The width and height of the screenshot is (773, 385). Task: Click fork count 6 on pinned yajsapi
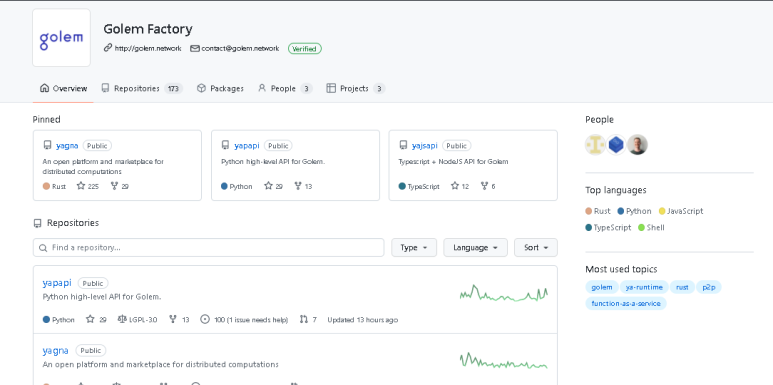(488, 186)
